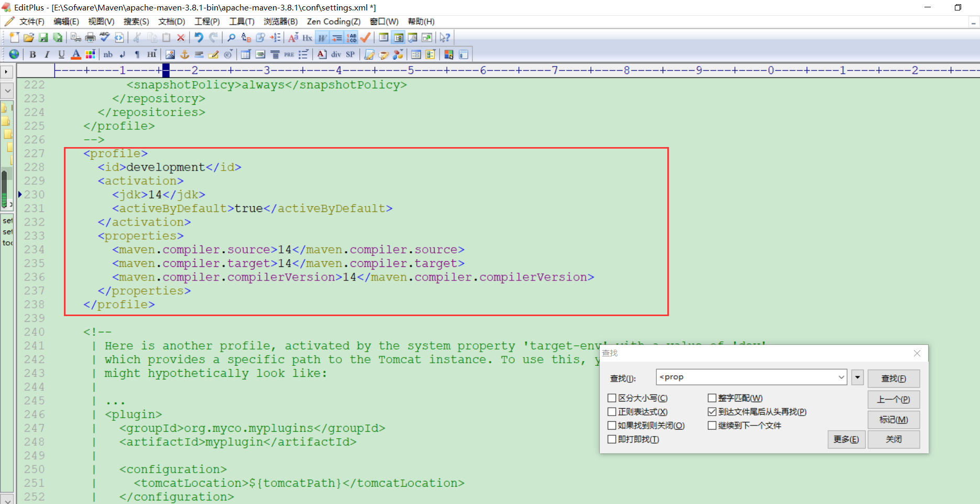Insert a table tag

pyautogui.click(x=246, y=54)
